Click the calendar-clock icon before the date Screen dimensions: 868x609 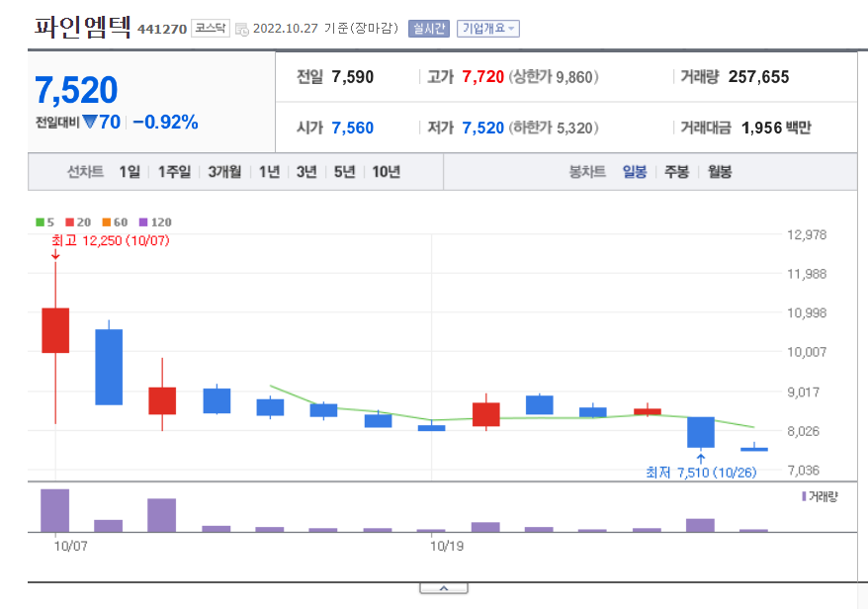point(242,30)
